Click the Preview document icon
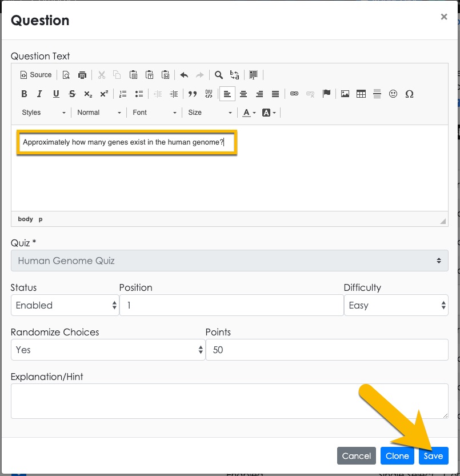This screenshot has height=476, width=460. (x=66, y=75)
